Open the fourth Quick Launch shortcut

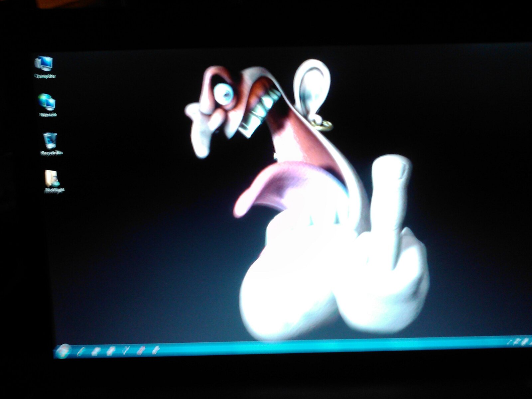[x=126, y=350]
